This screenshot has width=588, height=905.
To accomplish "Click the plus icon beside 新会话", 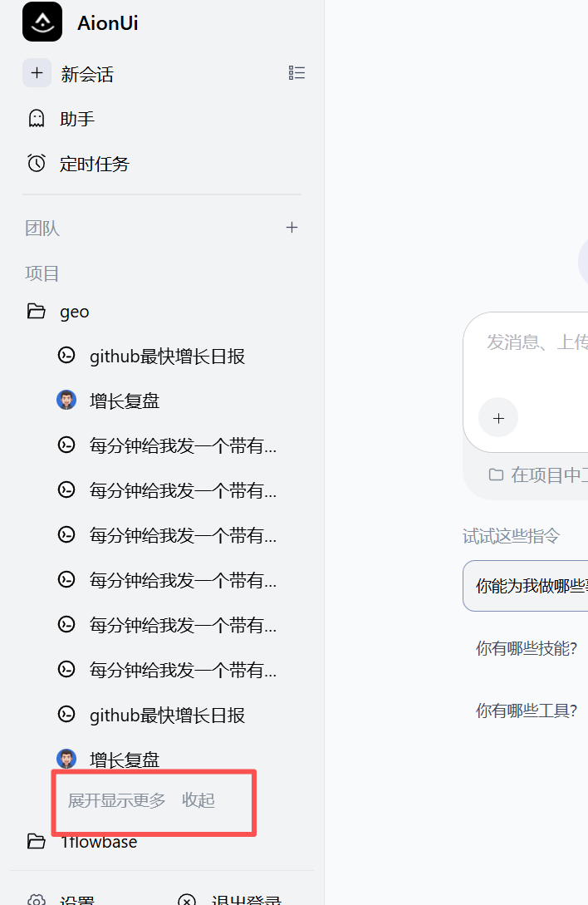I will [x=37, y=73].
